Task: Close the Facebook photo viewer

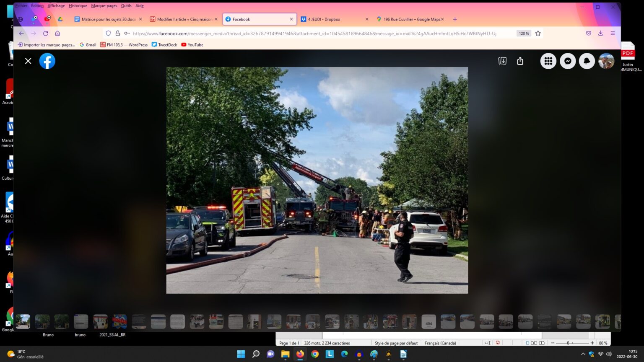Action: pyautogui.click(x=28, y=61)
